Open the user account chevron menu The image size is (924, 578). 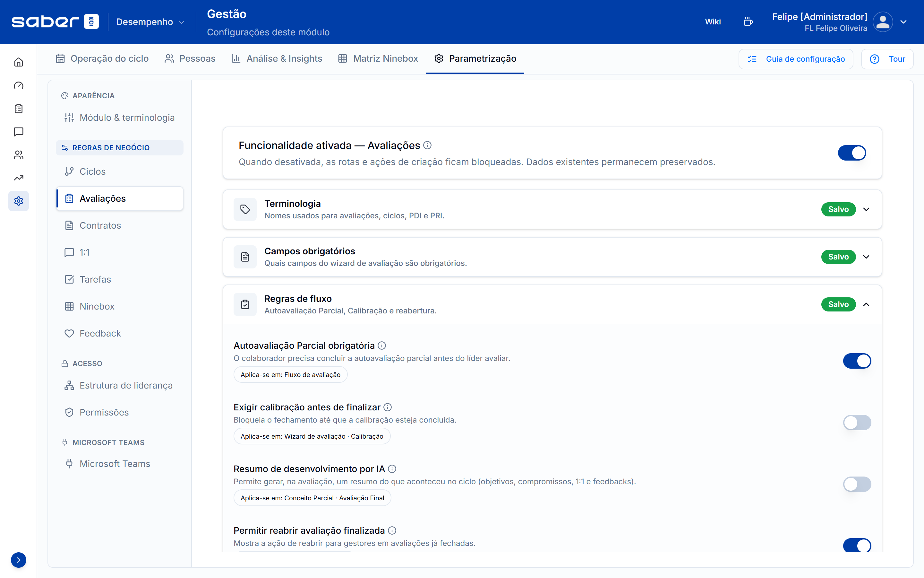(903, 22)
